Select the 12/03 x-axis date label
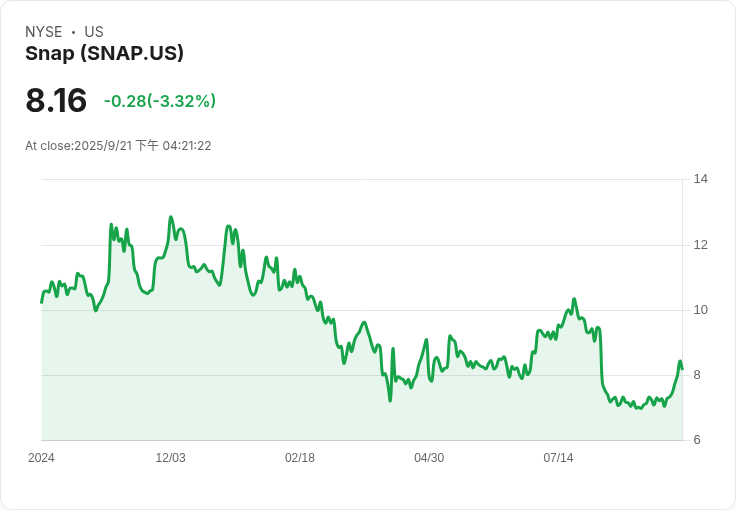The height and width of the screenshot is (510, 736). (170, 458)
